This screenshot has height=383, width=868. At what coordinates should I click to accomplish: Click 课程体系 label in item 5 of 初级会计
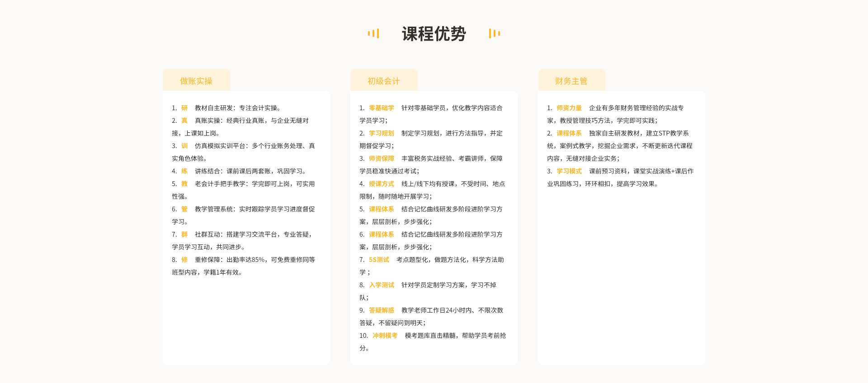pyautogui.click(x=382, y=209)
